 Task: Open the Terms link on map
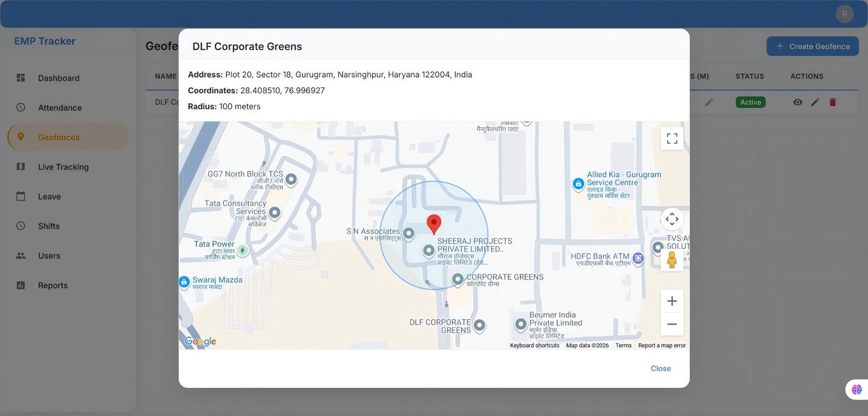pyautogui.click(x=623, y=345)
